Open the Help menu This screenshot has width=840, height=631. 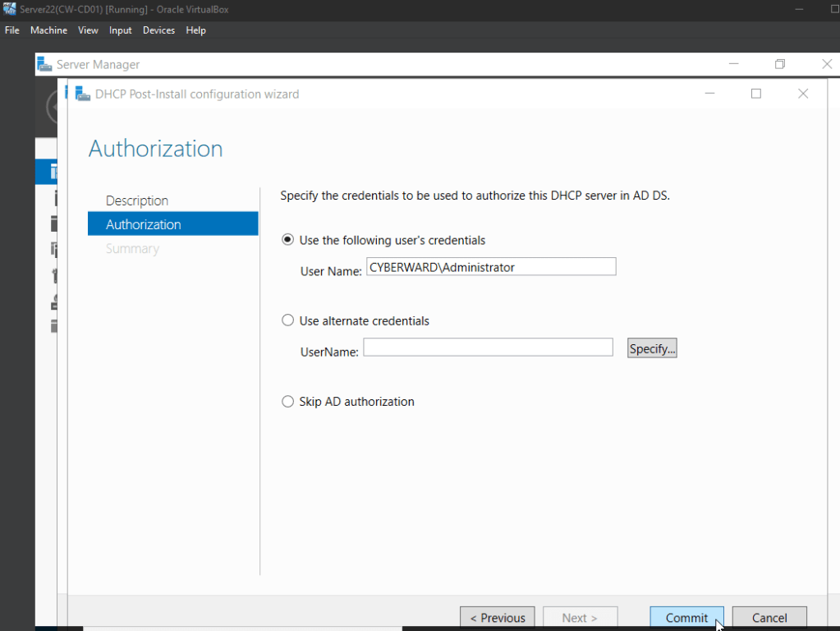pyautogui.click(x=196, y=30)
